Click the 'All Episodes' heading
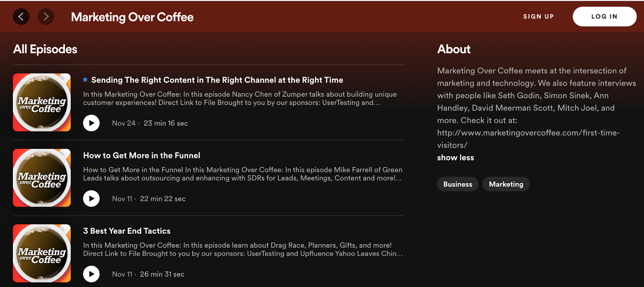This screenshot has width=644, height=287. click(x=45, y=49)
